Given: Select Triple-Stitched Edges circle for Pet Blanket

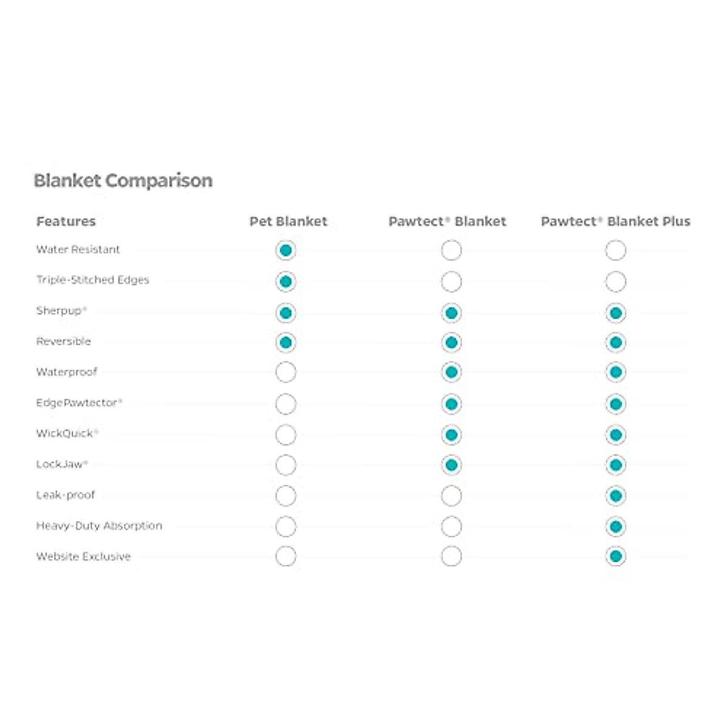Looking at the screenshot, I should click(286, 281).
